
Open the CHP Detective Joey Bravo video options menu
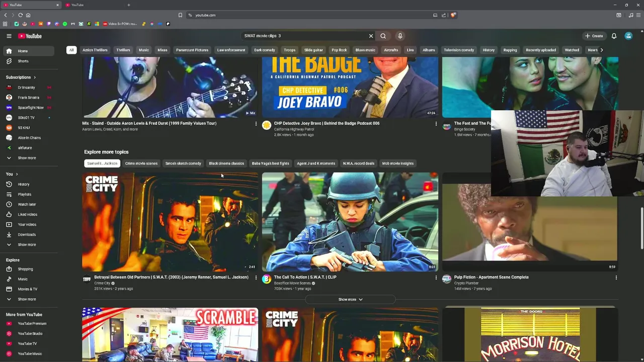[436, 124]
